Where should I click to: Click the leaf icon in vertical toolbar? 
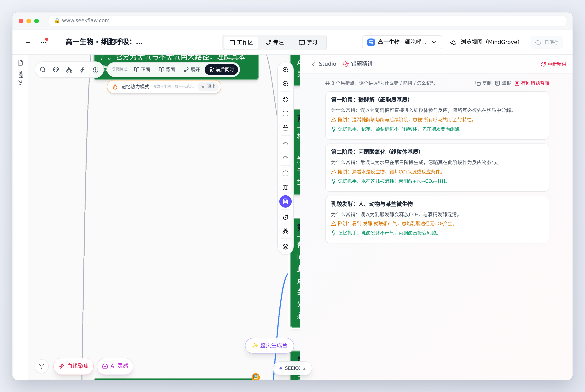tap(285, 217)
